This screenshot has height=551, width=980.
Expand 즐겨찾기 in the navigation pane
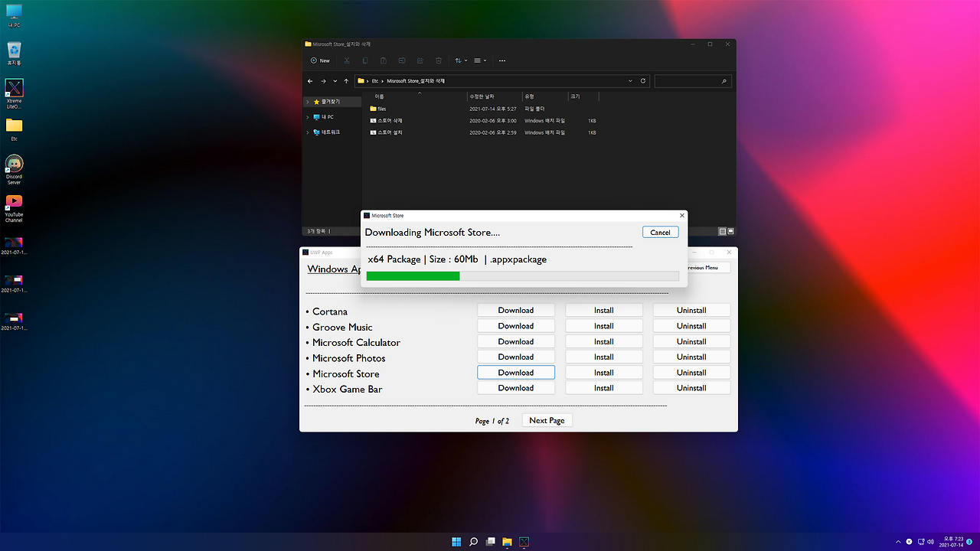click(308, 101)
